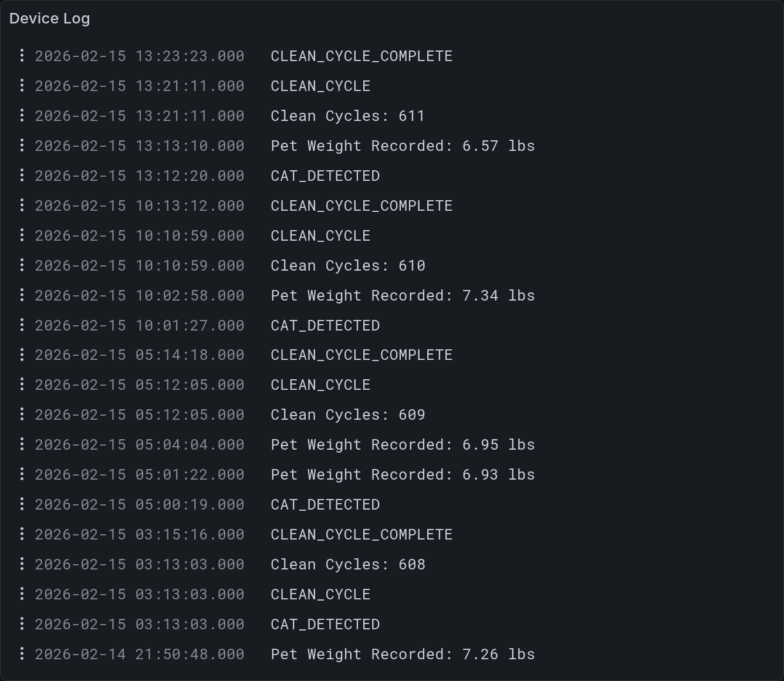Open the three-dot menu for the 05:00:19 CAT_DETECTED row
The width and height of the screenshot is (784, 681).
[22, 504]
